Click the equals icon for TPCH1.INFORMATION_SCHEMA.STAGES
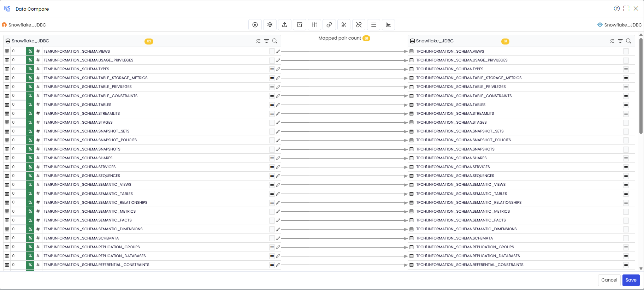The height and width of the screenshot is (290, 644). (x=626, y=123)
